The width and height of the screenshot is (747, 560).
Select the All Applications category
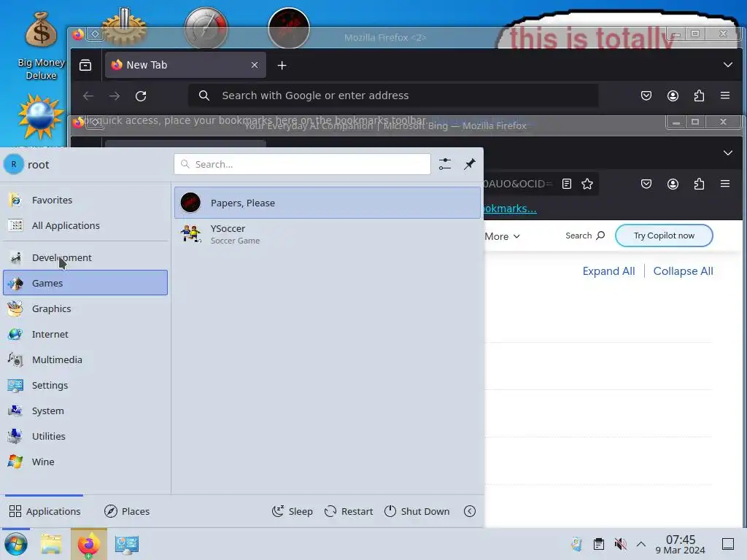pyautogui.click(x=85, y=226)
